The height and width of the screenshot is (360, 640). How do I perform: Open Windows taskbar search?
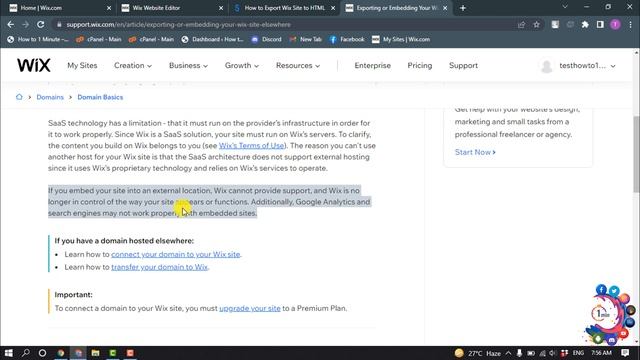coord(26,353)
